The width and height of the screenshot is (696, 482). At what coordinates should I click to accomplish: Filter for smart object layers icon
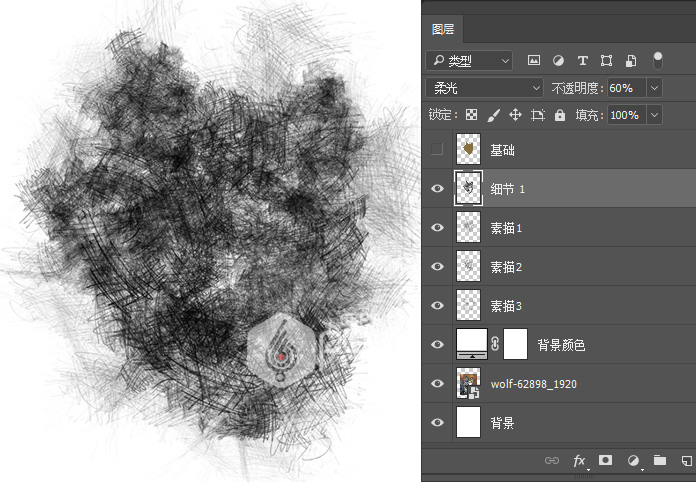[631, 60]
